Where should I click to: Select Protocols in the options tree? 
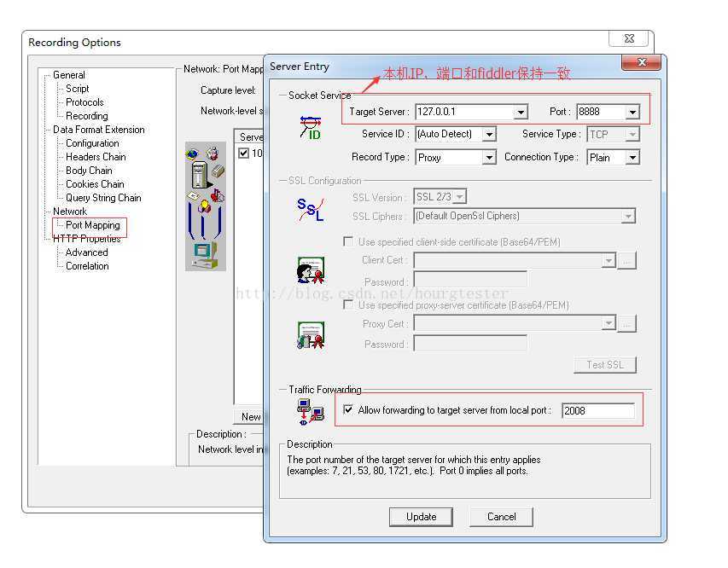pyautogui.click(x=84, y=102)
